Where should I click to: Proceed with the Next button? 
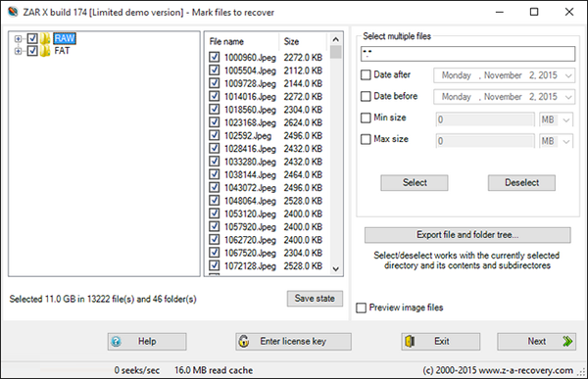[x=537, y=342]
